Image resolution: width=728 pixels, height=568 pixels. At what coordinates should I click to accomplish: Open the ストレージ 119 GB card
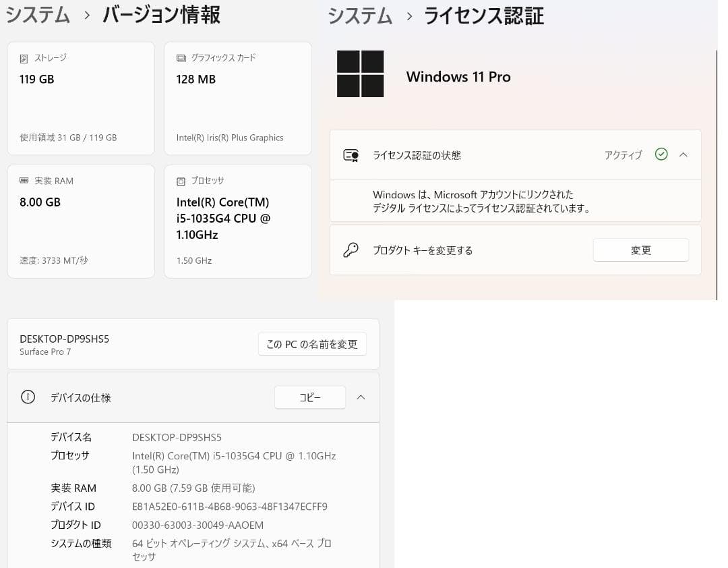[x=81, y=98]
